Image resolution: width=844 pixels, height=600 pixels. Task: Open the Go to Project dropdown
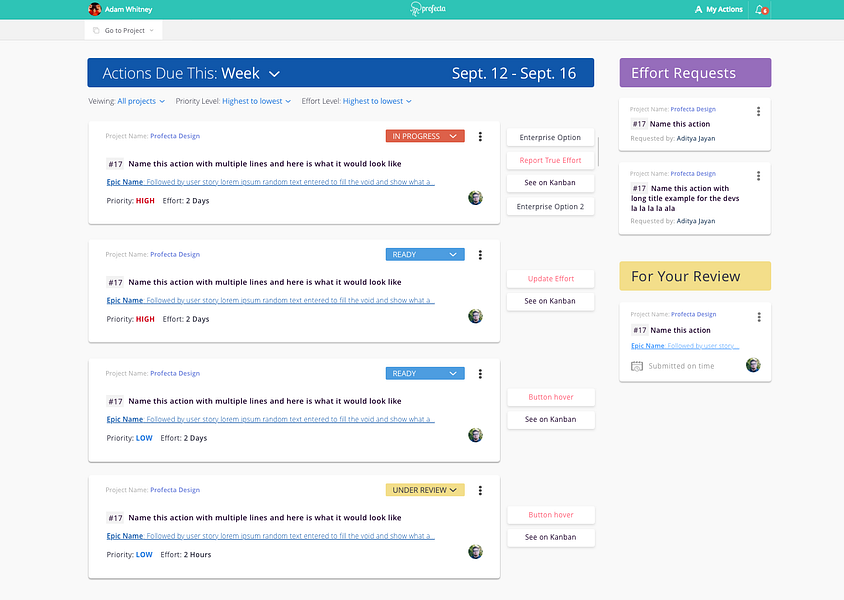123,31
